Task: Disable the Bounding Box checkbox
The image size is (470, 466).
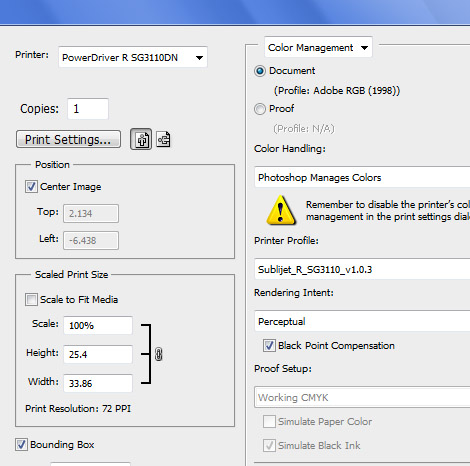Action: click(21, 444)
